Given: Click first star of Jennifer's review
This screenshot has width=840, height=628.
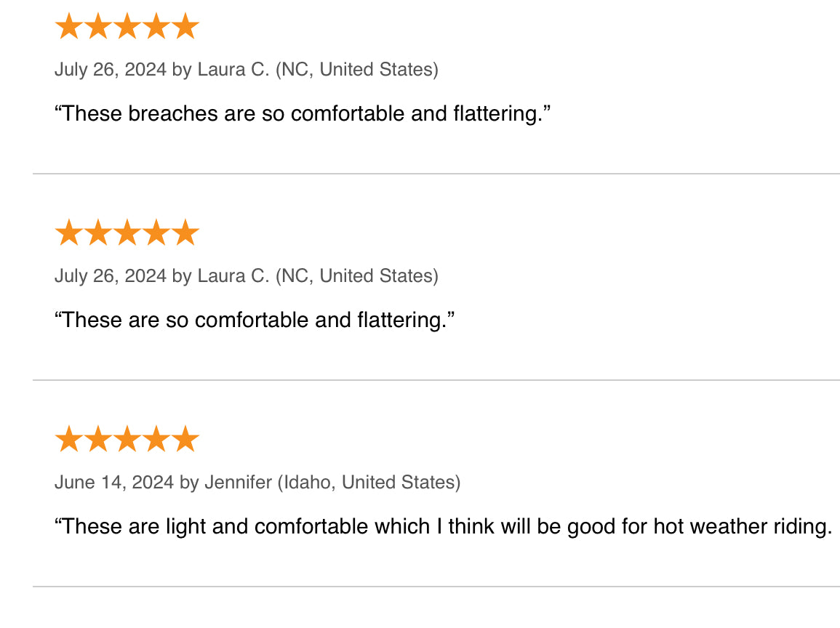Looking at the screenshot, I should (x=69, y=439).
